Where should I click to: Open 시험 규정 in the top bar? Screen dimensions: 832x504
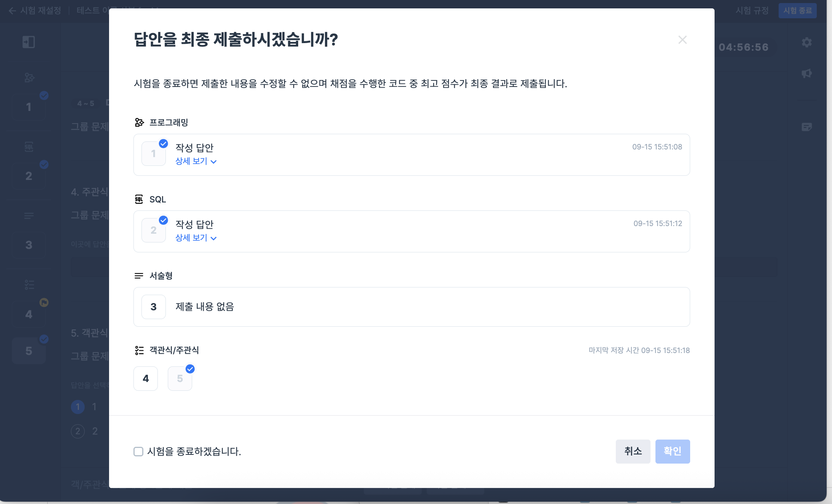click(x=752, y=11)
